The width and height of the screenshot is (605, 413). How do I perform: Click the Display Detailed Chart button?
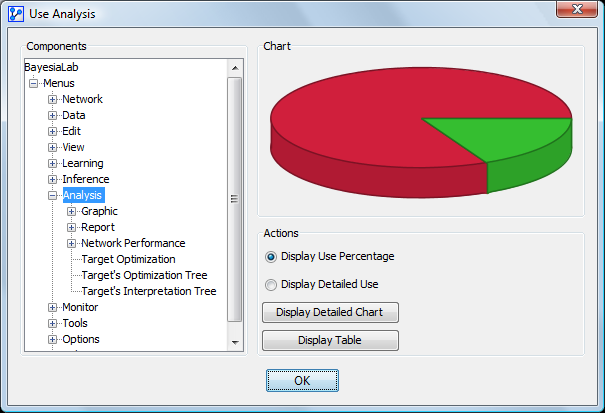[330, 312]
